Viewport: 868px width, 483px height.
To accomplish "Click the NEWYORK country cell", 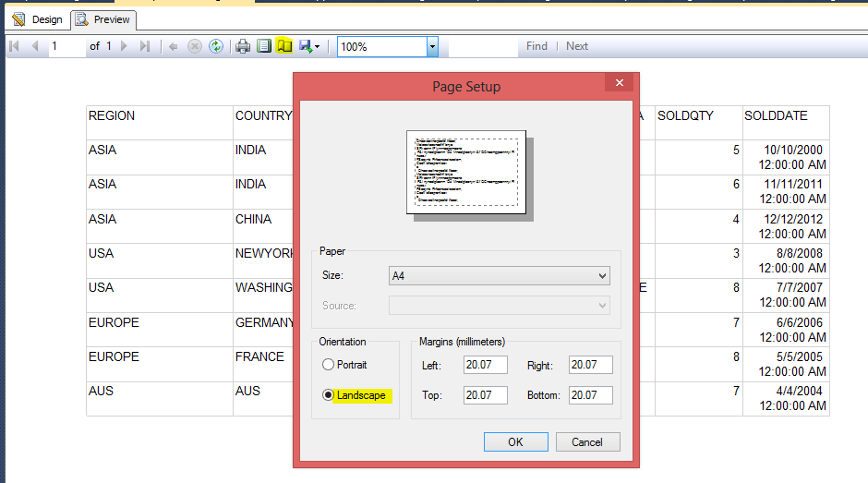I will point(263,260).
